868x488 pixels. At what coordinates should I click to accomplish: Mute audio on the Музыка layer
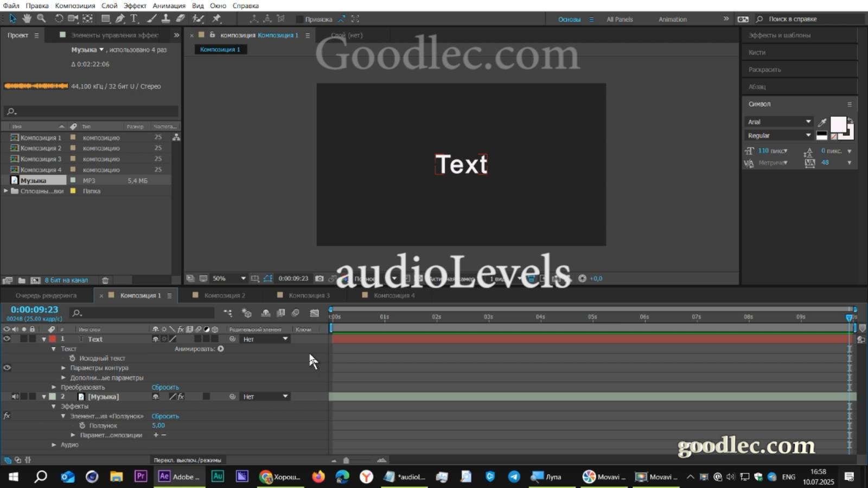tap(16, 396)
